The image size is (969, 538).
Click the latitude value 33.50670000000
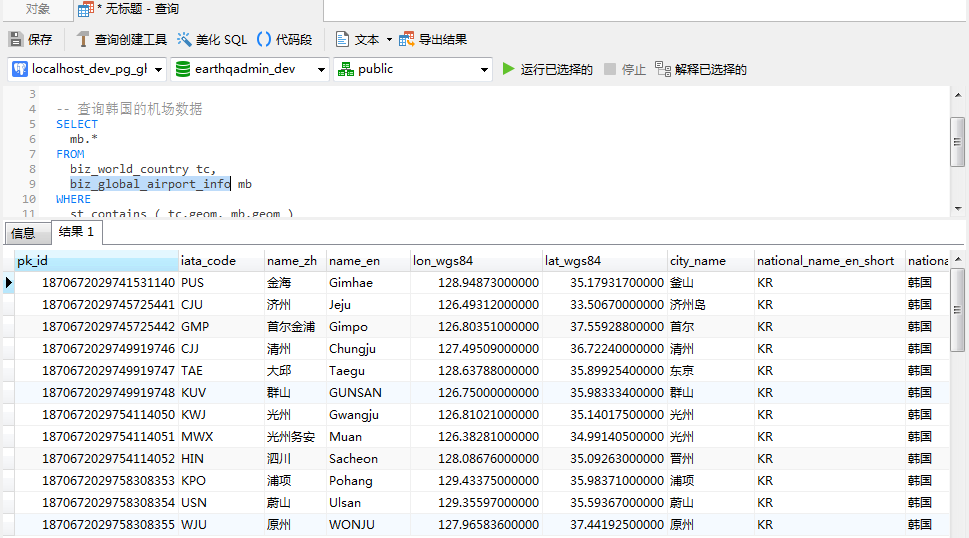(x=605, y=305)
